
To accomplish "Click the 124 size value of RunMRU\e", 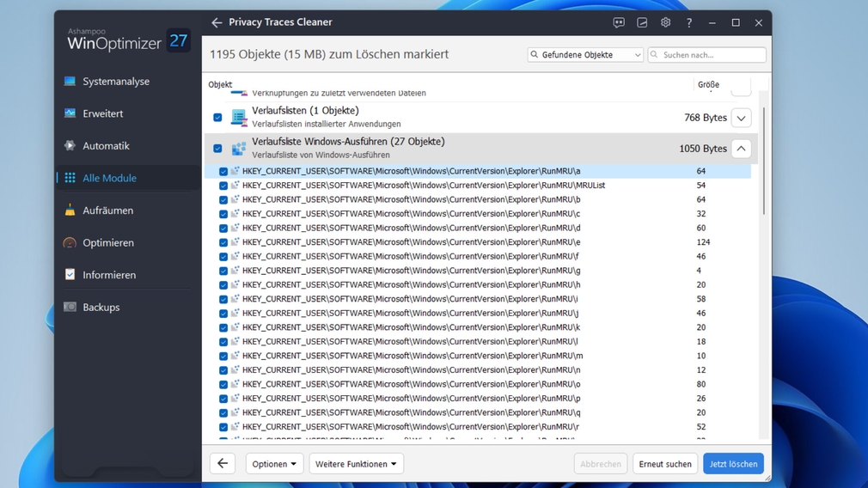I will point(703,242).
